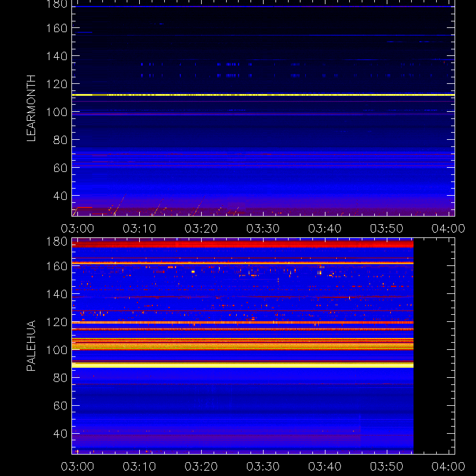Click 04:00 time label below Palehua plot
476x476 pixels.
[x=449, y=466]
